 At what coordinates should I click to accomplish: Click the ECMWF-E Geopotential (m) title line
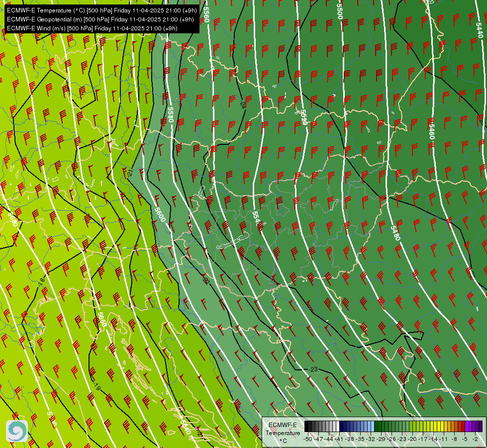pos(100,19)
